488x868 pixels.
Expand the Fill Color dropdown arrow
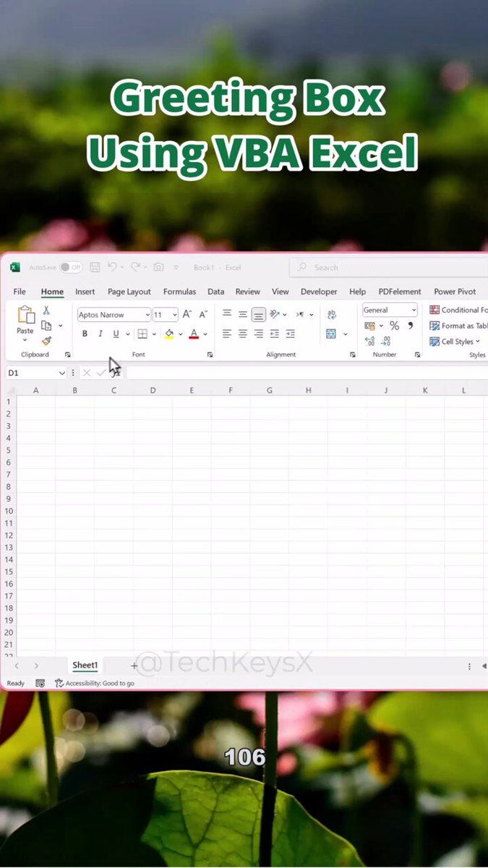pyautogui.click(x=180, y=334)
